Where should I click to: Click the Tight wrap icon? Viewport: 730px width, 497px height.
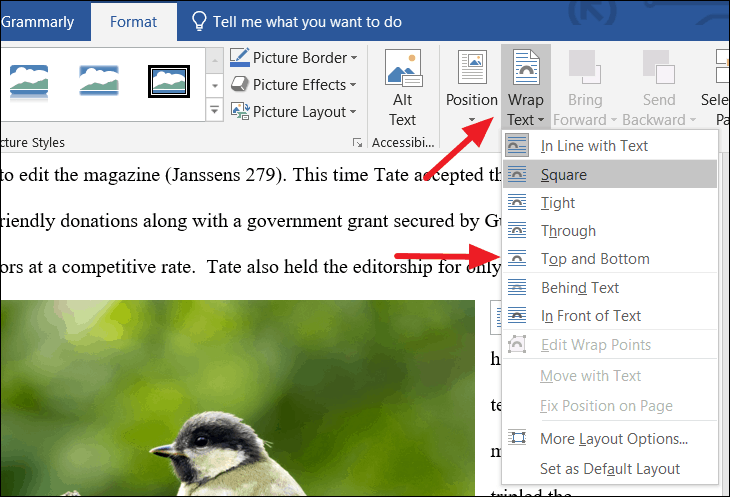[517, 202]
